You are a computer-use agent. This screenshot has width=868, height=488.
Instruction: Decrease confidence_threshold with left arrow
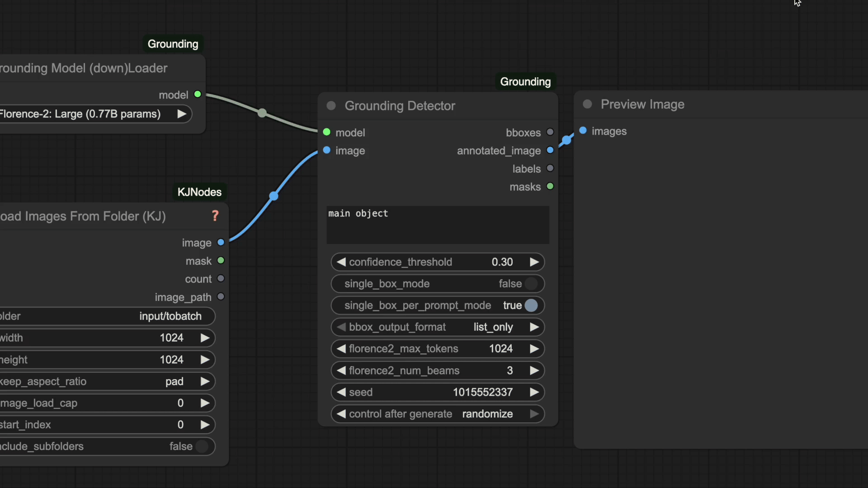341,262
